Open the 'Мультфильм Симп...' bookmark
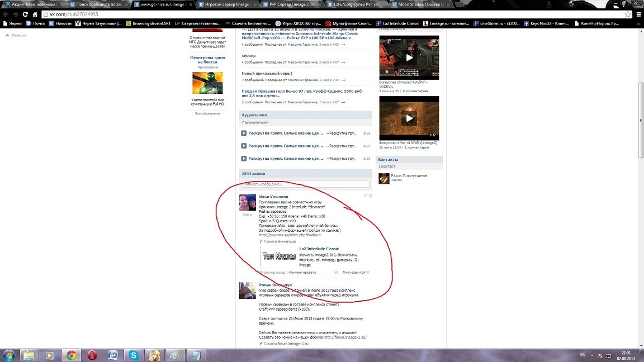 pos(349,23)
